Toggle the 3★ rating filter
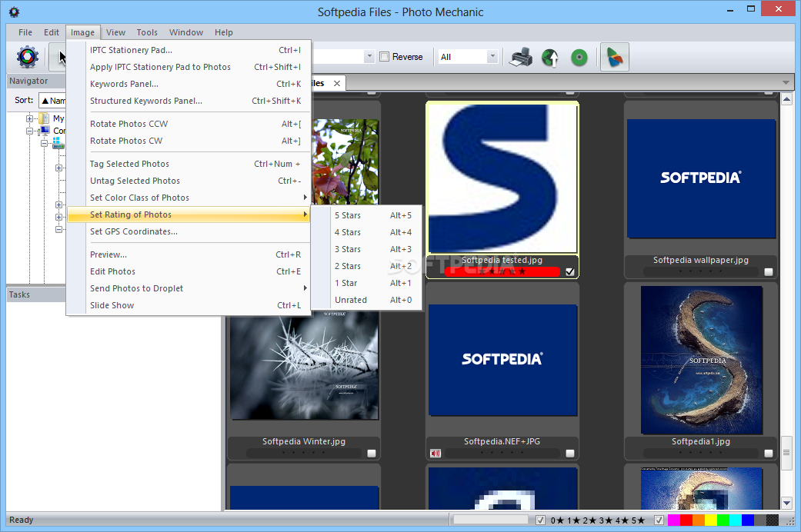801x532 pixels. (x=606, y=520)
